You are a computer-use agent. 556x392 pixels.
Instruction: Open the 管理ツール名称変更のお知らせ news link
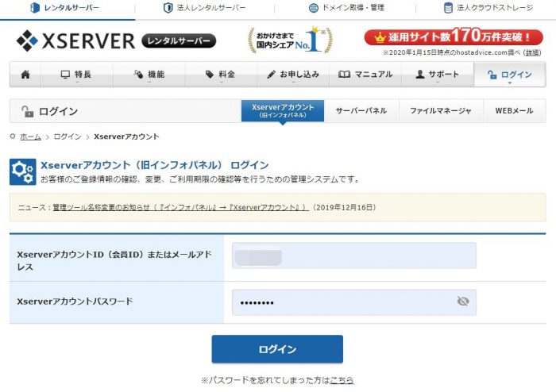point(180,208)
